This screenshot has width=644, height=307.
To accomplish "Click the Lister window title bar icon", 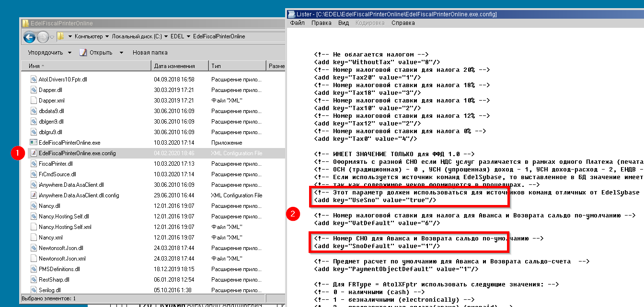I will pos(291,14).
